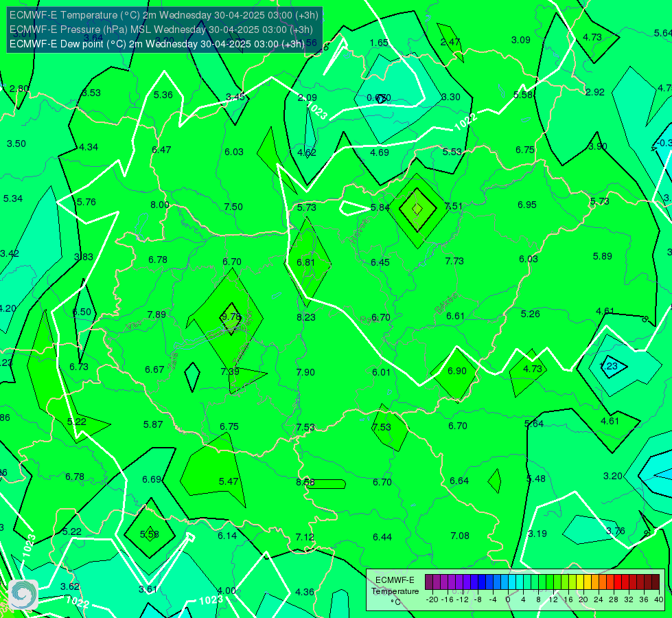Click the 5.84 temperature value
Screen dimensions: 672x618
click(380, 208)
